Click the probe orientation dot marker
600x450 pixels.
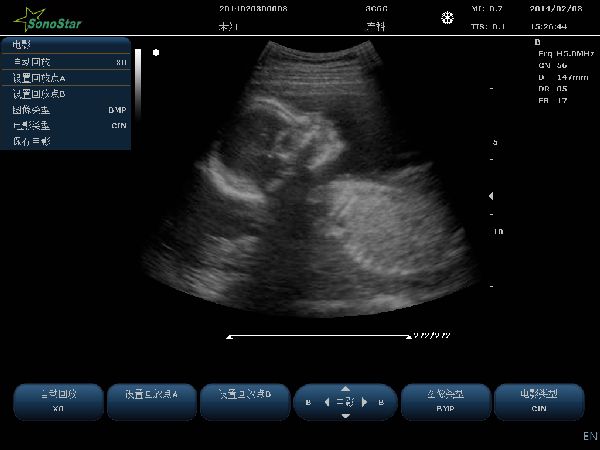[x=155, y=52]
